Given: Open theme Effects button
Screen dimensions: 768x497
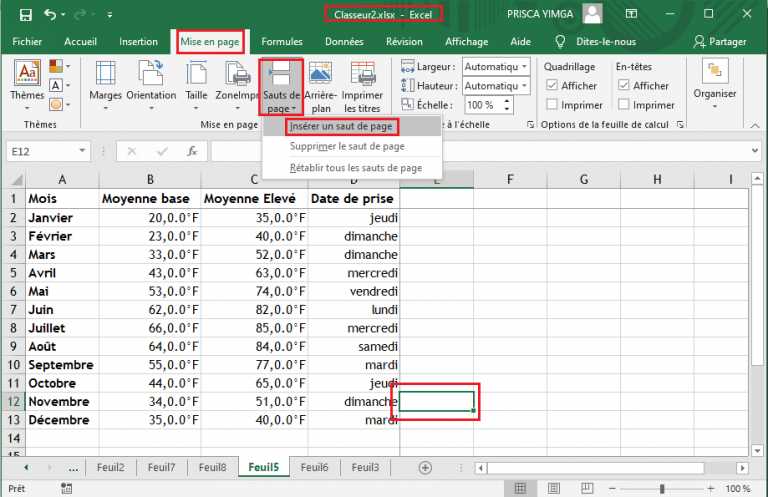Looking at the screenshot, I should (59, 104).
